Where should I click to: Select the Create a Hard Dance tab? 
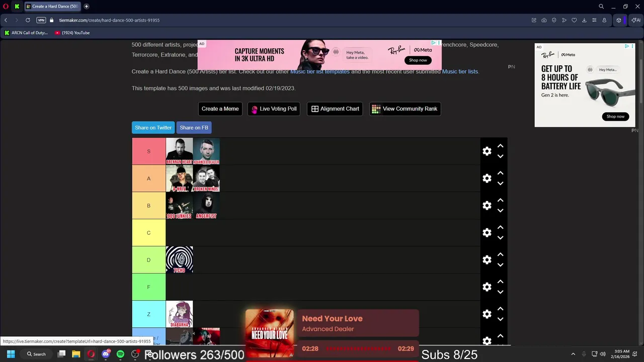[x=53, y=7]
